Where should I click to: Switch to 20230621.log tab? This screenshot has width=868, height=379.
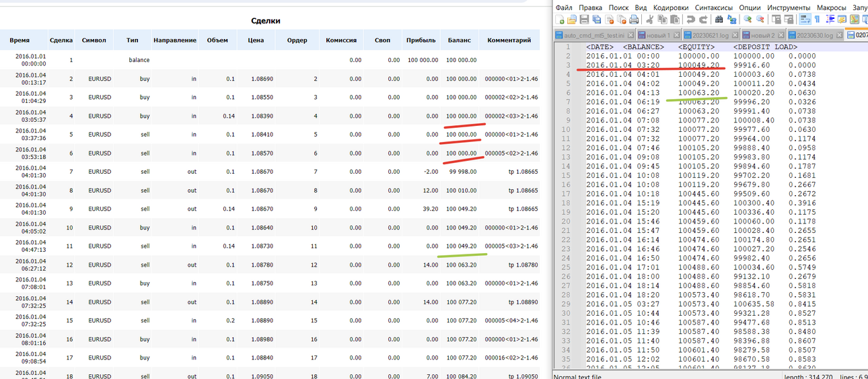pyautogui.click(x=711, y=35)
